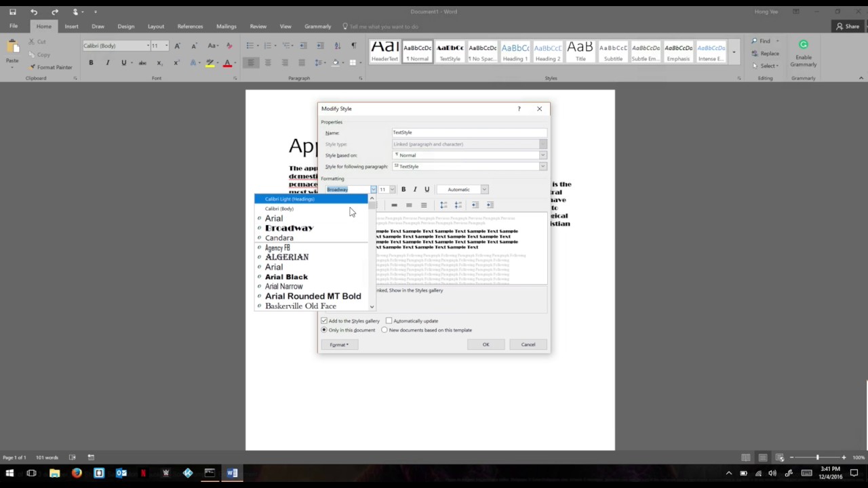Select Only in this document radio
The width and height of the screenshot is (868, 488).
point(324,330)
